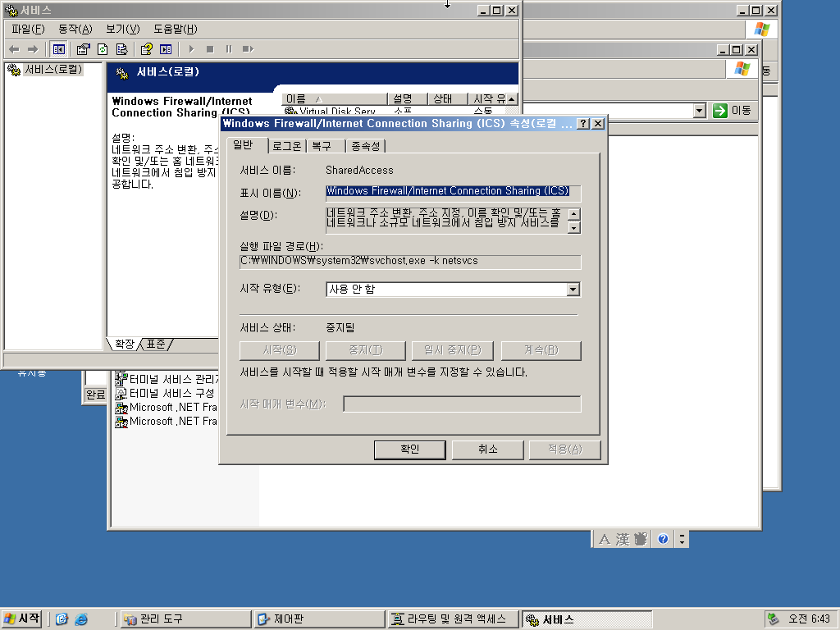Click the 실행 파일 경로 field
This screenshot has width=840, height=630.
coord(410,262)
